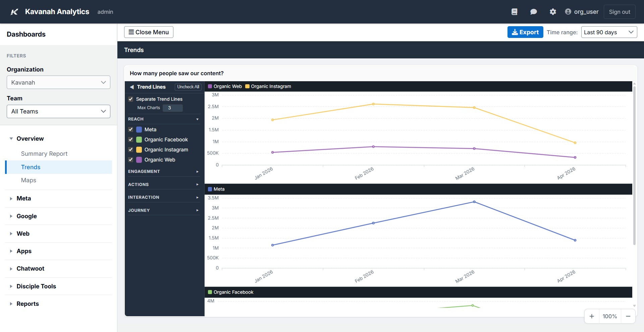Uncheck Separate Trend Lines
The height and width of the screenshot is (332, 644).
(130, 99)
